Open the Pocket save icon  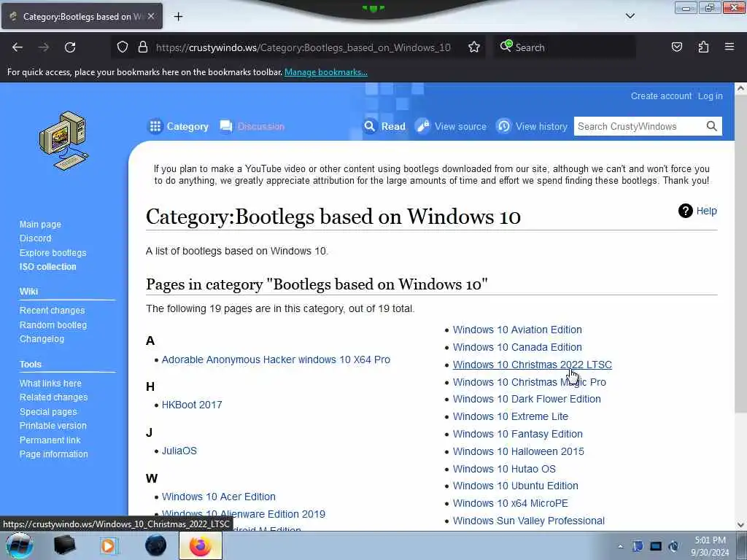(x=676, y=47)
